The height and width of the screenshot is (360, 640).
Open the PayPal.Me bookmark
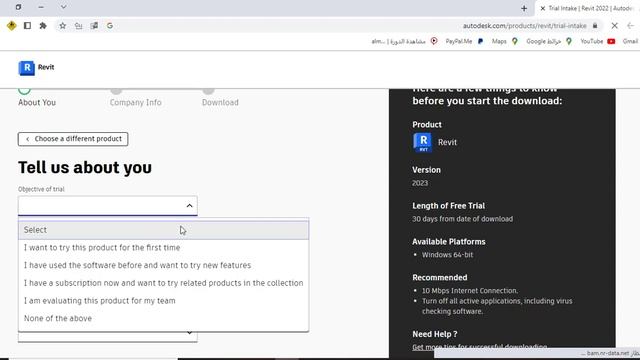pyautogui.click(x=464, y=41)
